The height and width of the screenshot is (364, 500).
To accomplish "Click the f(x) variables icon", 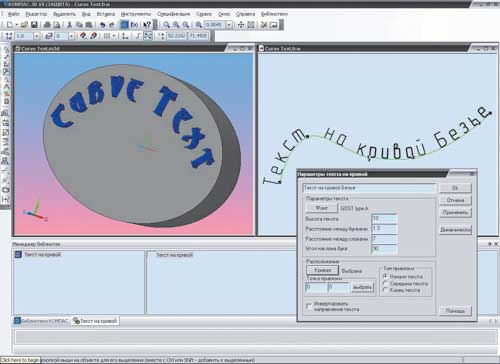I will (134, 25).
